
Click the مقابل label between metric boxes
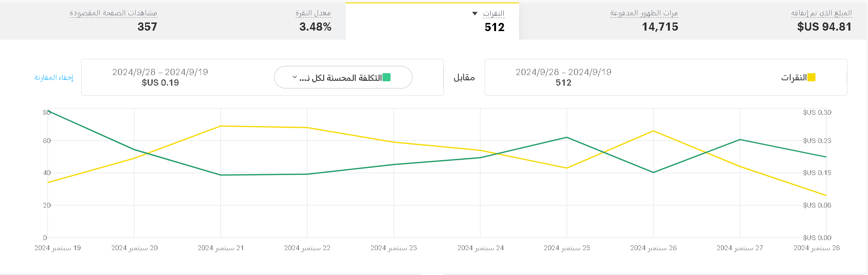tap(464, 77)
